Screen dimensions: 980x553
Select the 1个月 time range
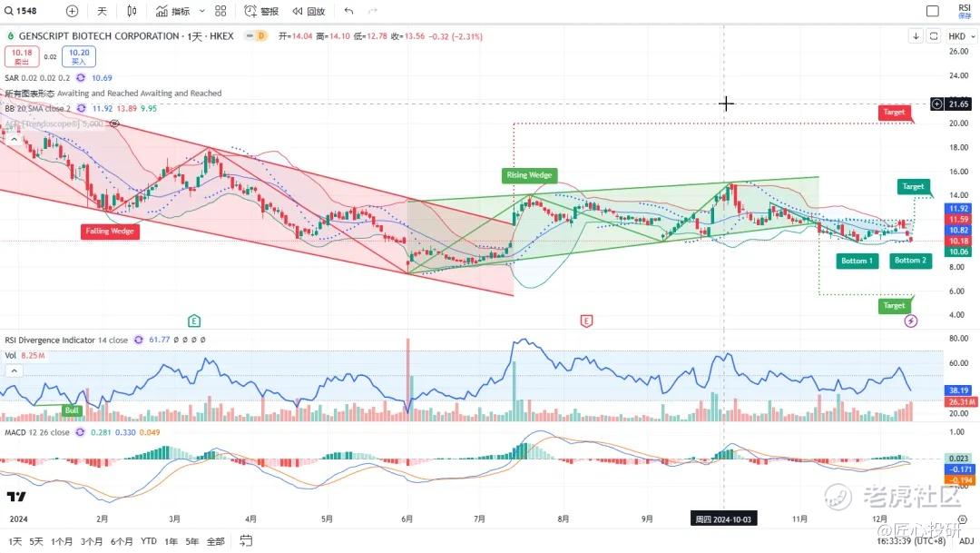tap(62, 541)
